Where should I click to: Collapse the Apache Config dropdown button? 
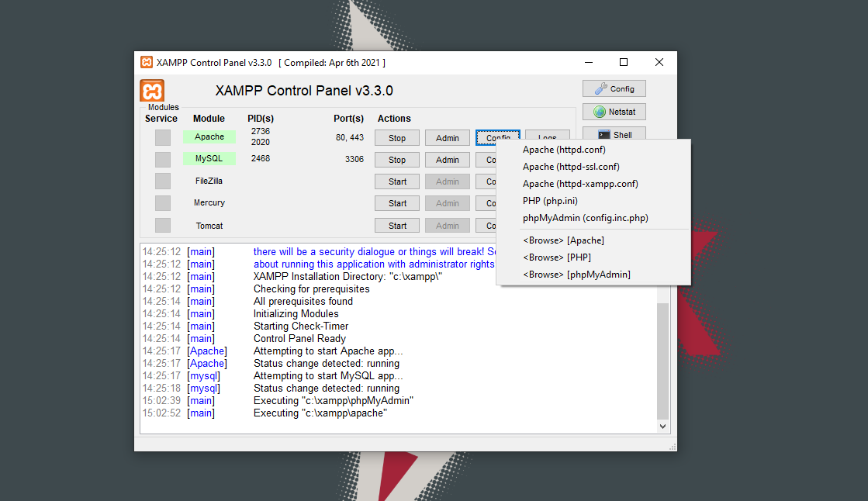497,137
